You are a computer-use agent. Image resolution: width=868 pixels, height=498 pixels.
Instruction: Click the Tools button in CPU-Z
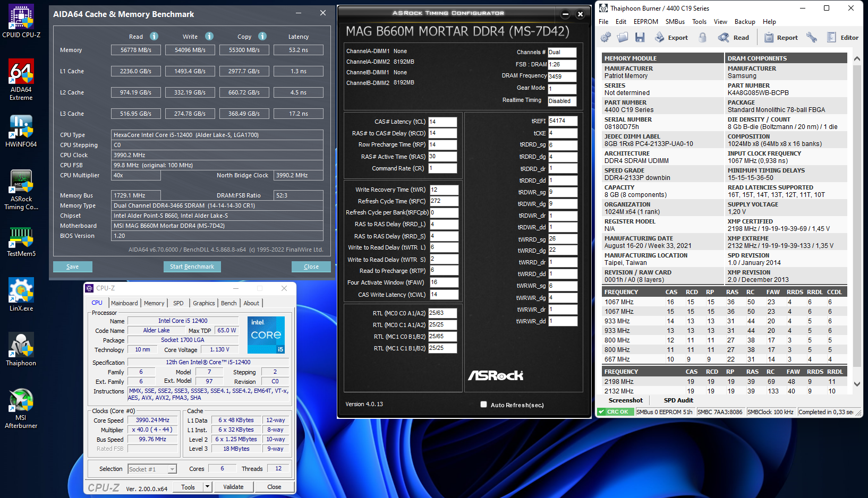point(188,487)
